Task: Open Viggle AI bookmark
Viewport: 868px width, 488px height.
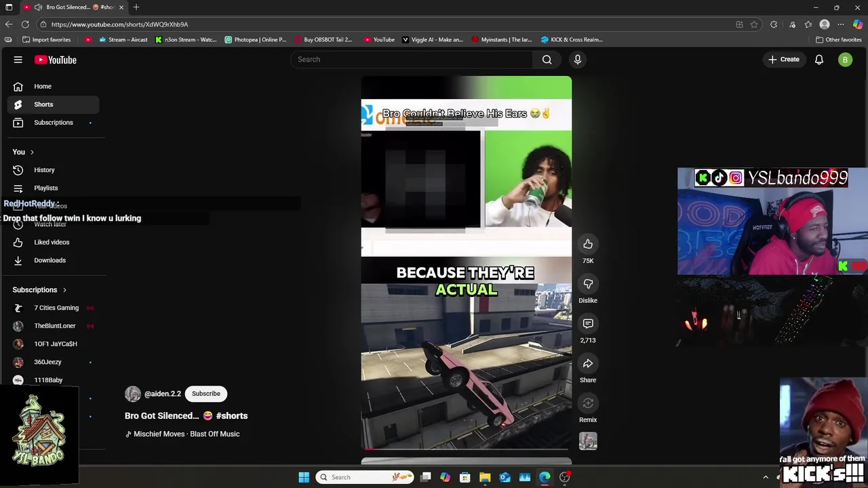Action: click(x=433, y=39)
